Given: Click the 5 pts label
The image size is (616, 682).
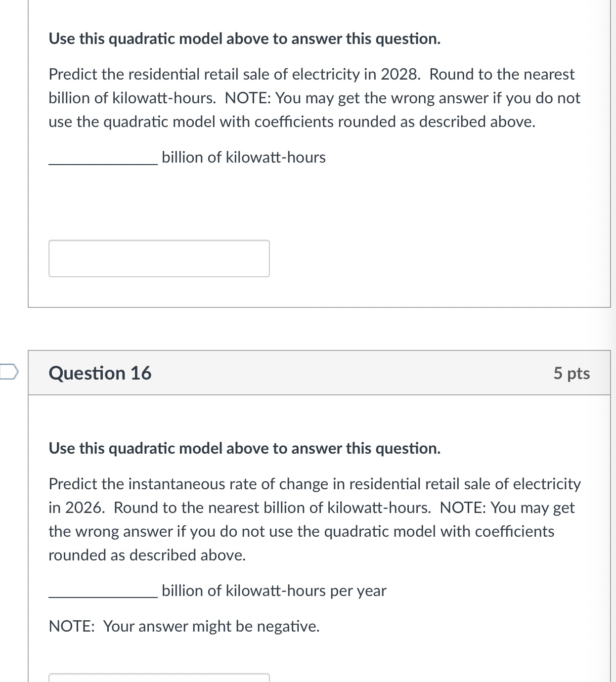Looking at the screenshot, I should tap(572, 374).
